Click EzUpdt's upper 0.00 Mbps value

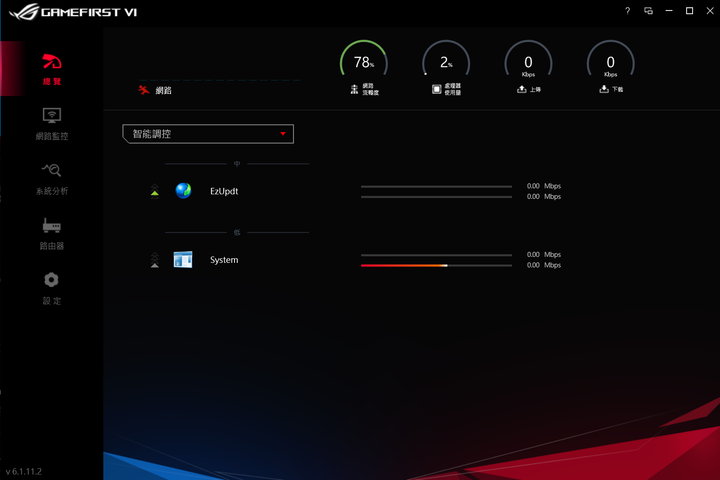(x=544, y=186)
